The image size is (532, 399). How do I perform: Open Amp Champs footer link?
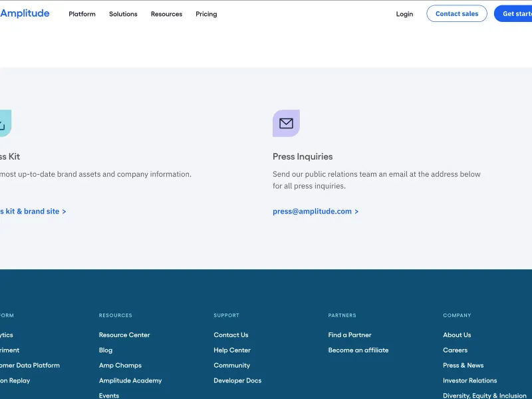120,365
